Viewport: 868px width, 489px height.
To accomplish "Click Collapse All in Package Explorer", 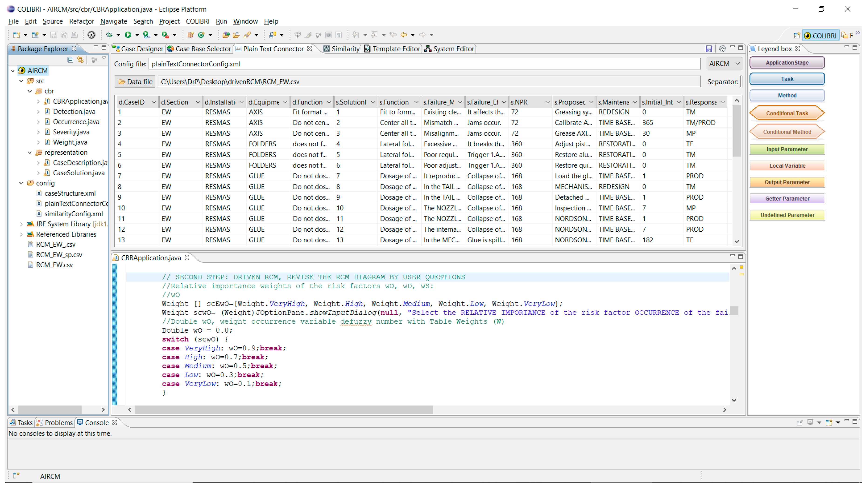I will point(70,60).
